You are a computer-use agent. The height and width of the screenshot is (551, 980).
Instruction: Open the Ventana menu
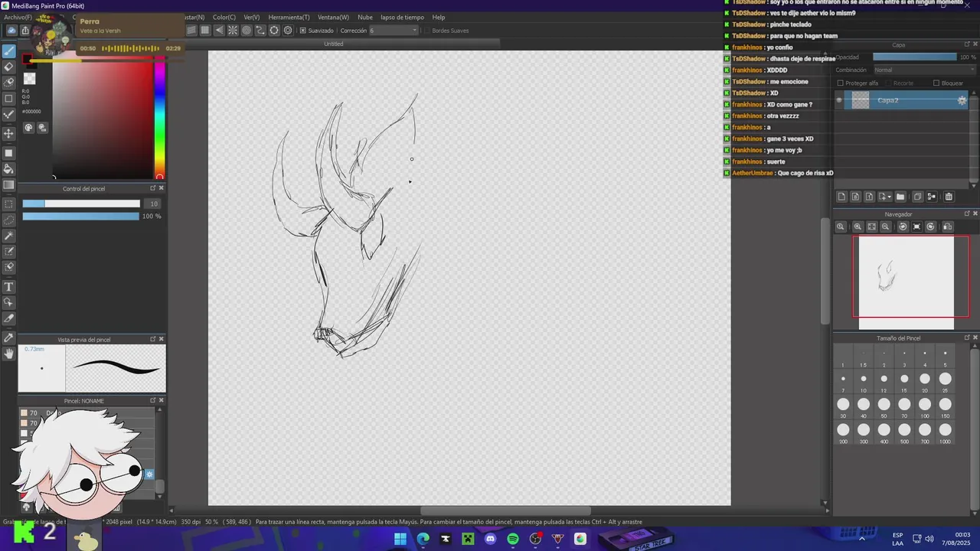333,17
